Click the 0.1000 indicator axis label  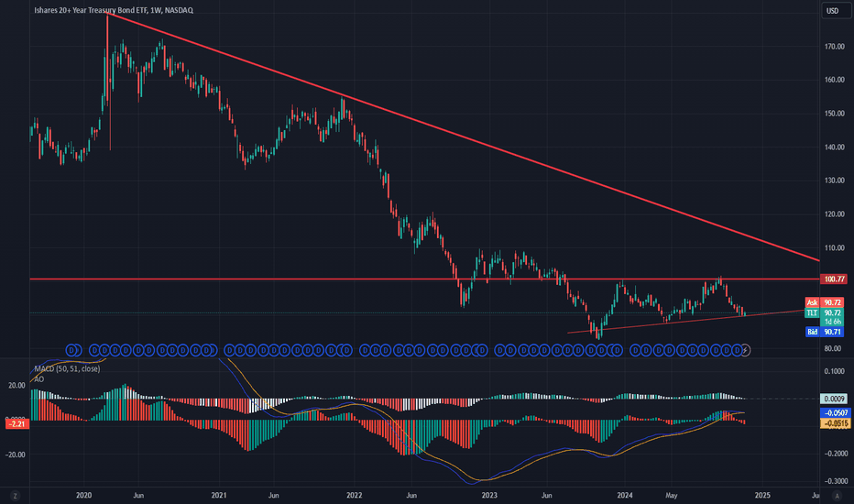point(835,371)
